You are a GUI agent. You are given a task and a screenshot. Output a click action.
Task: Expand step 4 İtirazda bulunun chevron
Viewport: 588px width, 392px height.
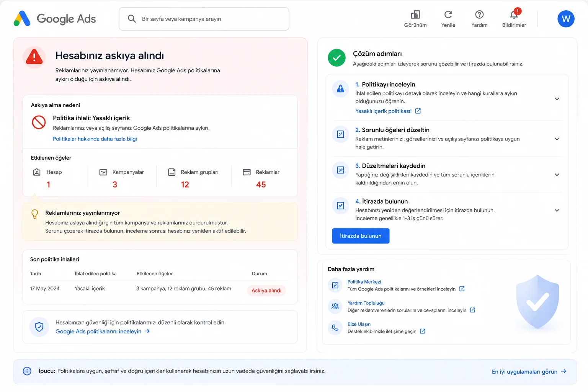click(557, 210)
